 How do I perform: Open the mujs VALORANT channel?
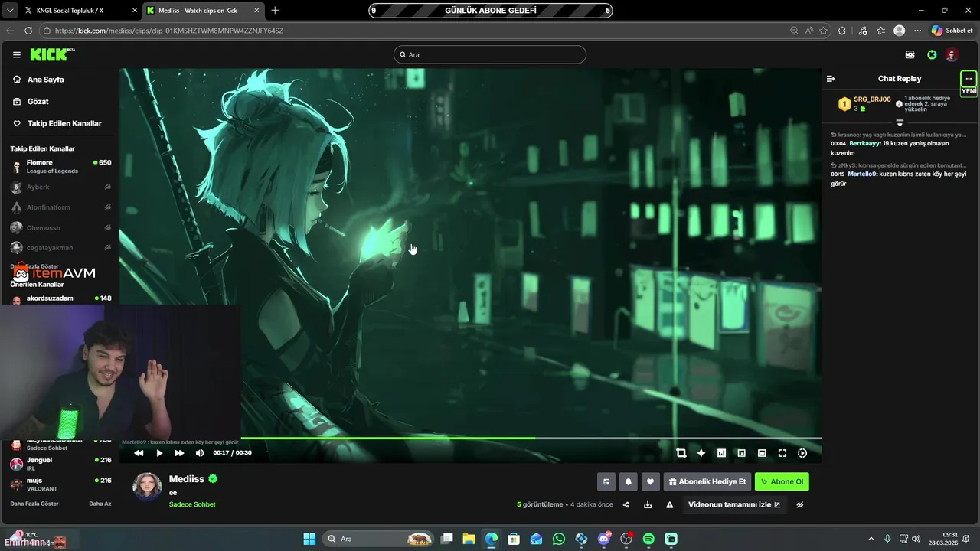point(60,484)
